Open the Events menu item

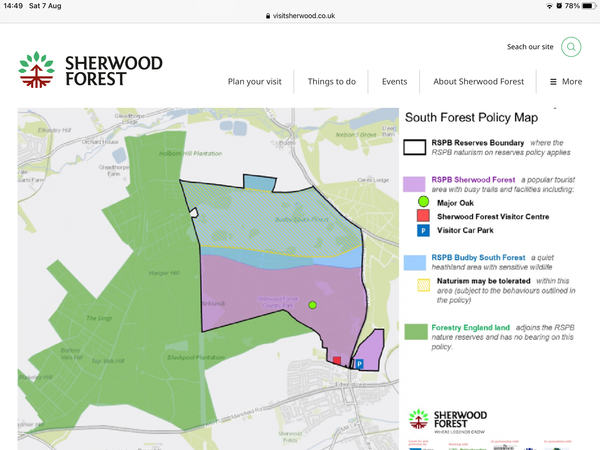click(x=395, y=82)
